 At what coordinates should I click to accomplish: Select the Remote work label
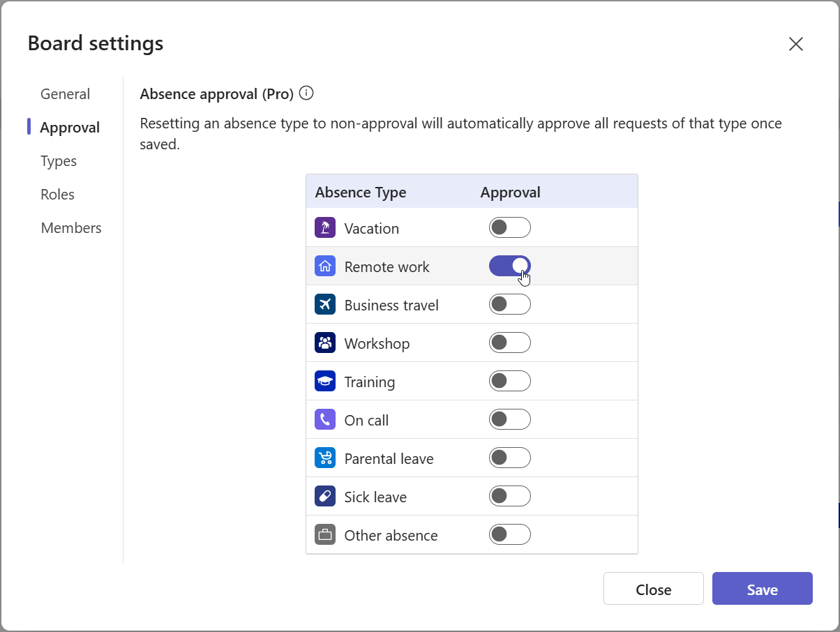click(x=387, y=267)
